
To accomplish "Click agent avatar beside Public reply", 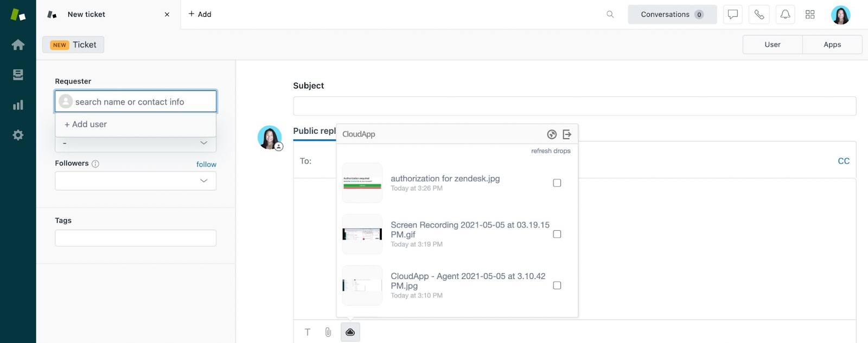I will [270, 138].
